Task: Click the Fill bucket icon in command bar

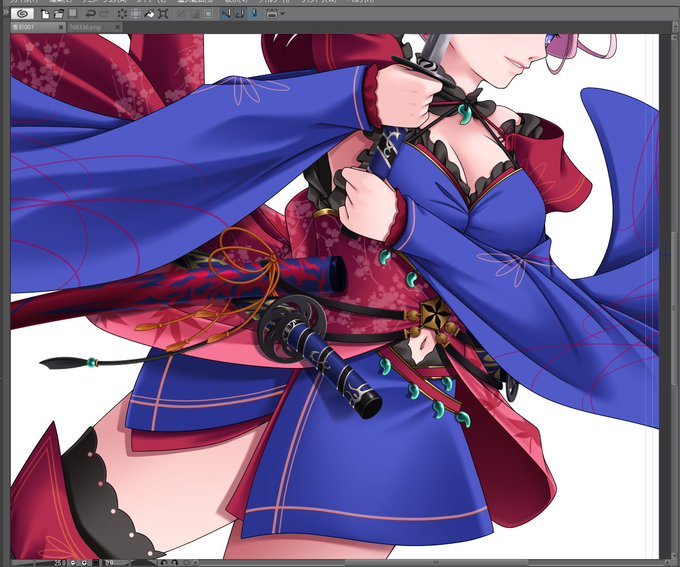Action: pyautogui.click(x=149, y=14)
